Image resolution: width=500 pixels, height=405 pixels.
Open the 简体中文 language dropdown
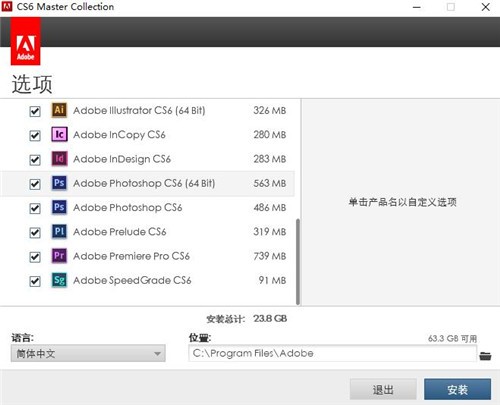88,353
